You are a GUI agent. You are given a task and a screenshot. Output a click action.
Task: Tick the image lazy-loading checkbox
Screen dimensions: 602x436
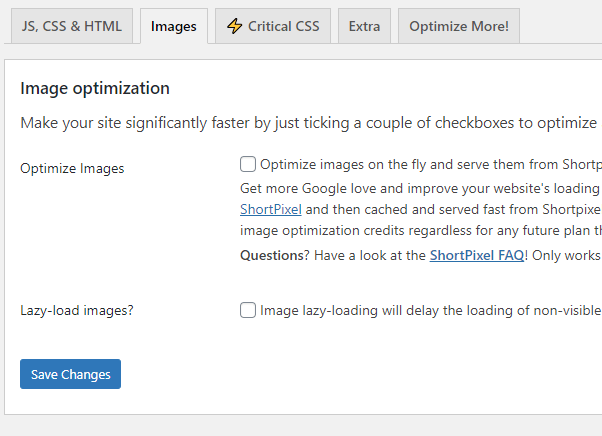point(248,310)
